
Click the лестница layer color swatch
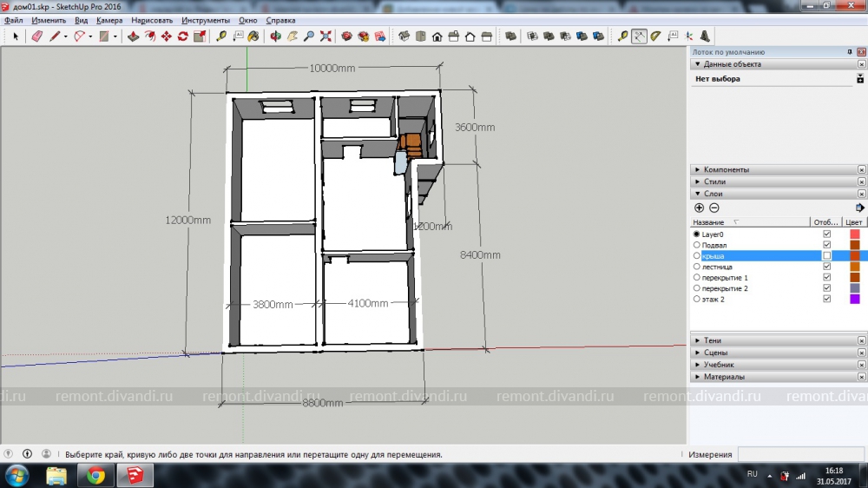[854, 267]
